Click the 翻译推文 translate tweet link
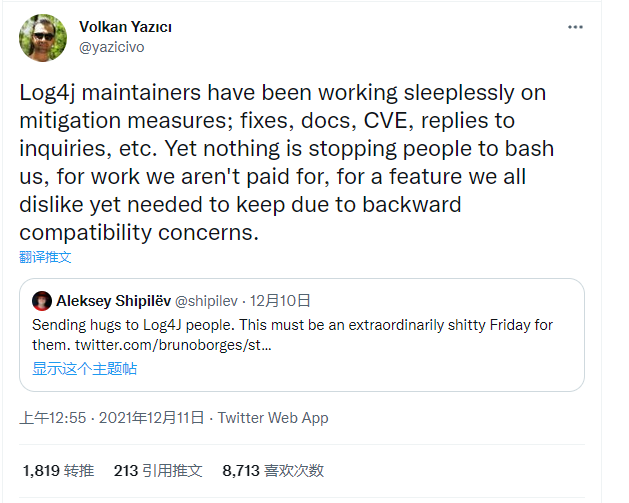This screenshot has width=629, height=503. (x=45, y=257)
